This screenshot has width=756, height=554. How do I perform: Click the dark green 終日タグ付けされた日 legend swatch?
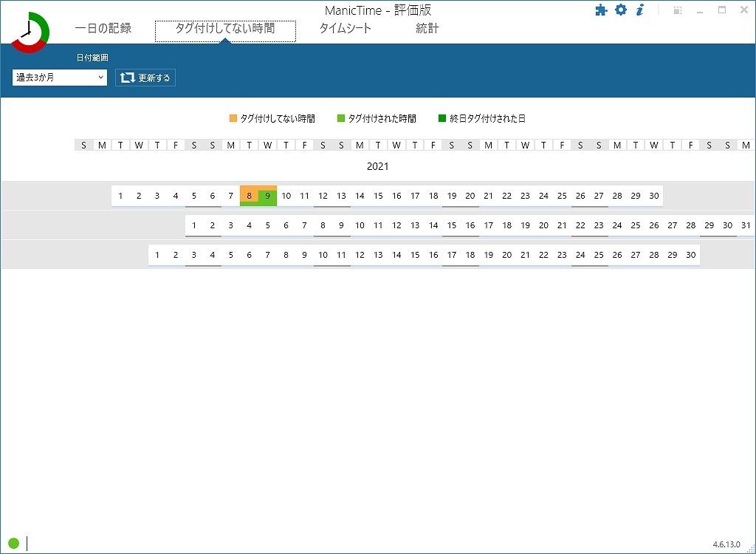click(442, 118)
